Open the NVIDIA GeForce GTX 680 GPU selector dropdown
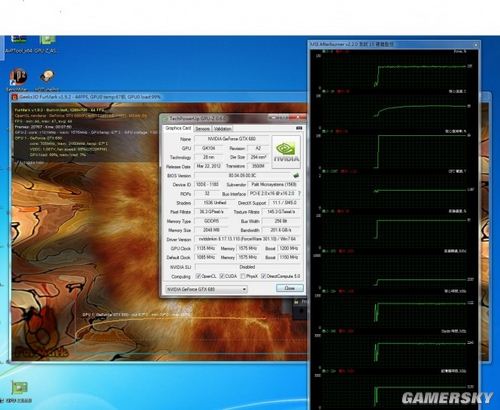The height and width of the screenshot is (410, 500). 206,289
